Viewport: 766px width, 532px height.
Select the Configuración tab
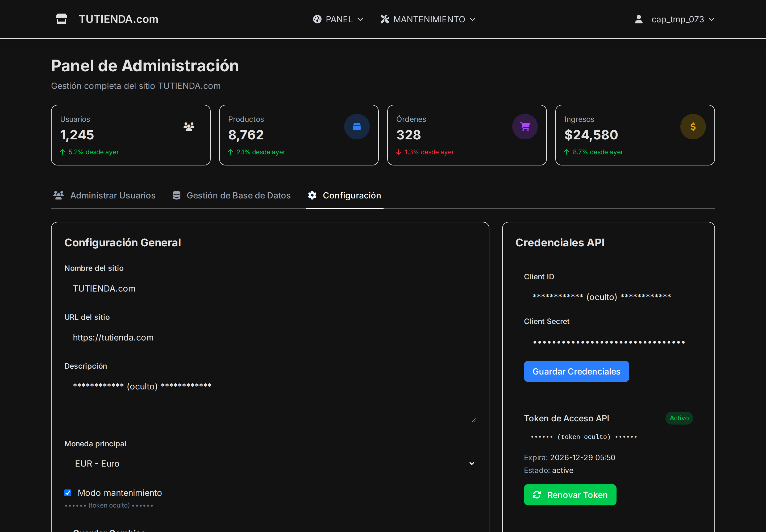pyautogui.click(x=344, y=195)
